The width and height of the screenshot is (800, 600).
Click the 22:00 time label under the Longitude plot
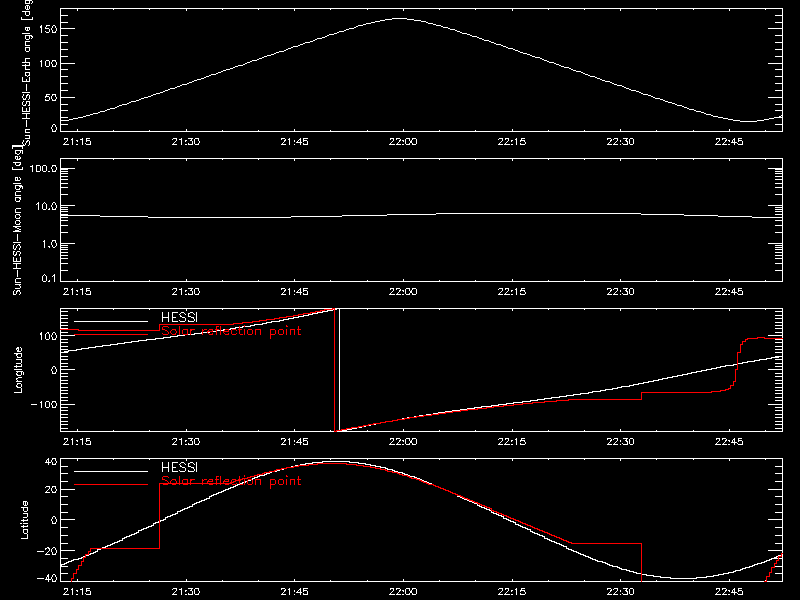[403, 441]
